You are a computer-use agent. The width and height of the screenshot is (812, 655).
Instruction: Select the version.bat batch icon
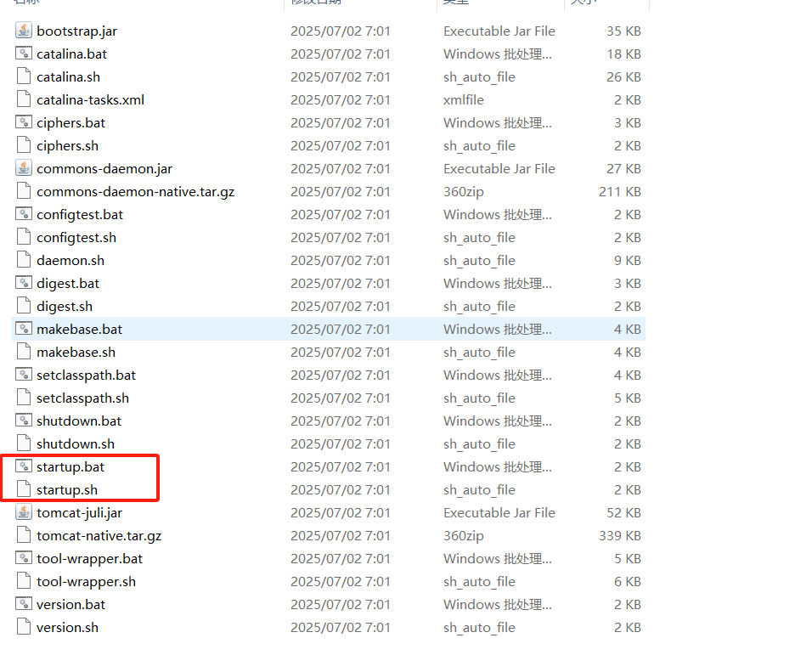(24, 604)
